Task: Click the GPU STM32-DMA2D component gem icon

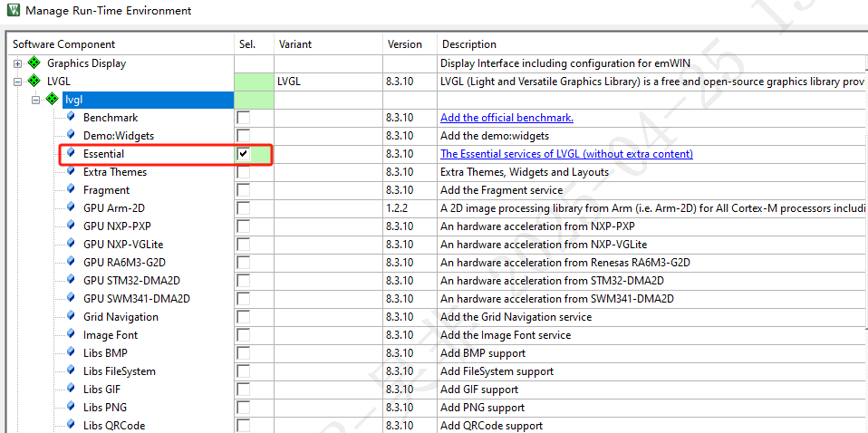Action: point(71,280)
